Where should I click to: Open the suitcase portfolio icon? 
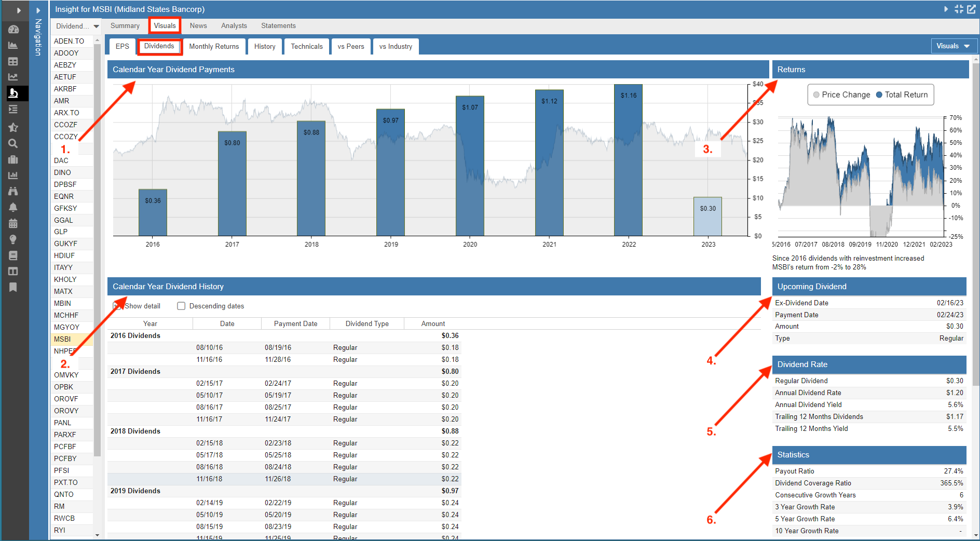click(13, 159)
